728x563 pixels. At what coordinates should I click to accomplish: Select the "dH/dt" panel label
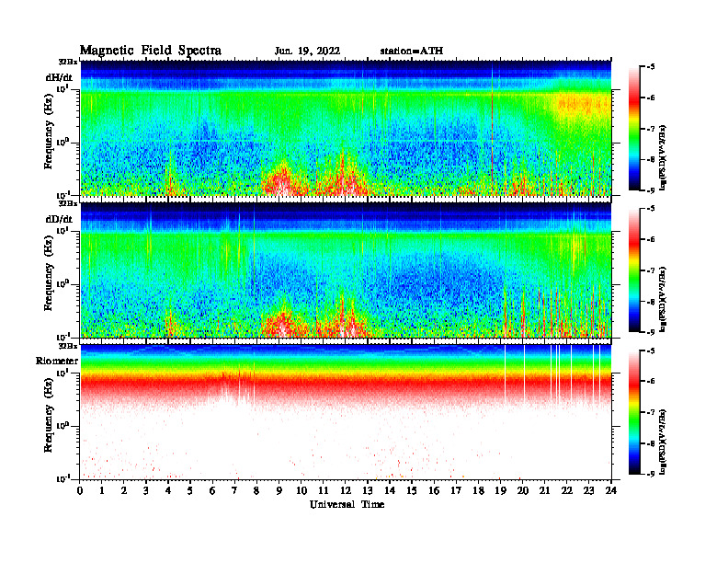(59, 77)
